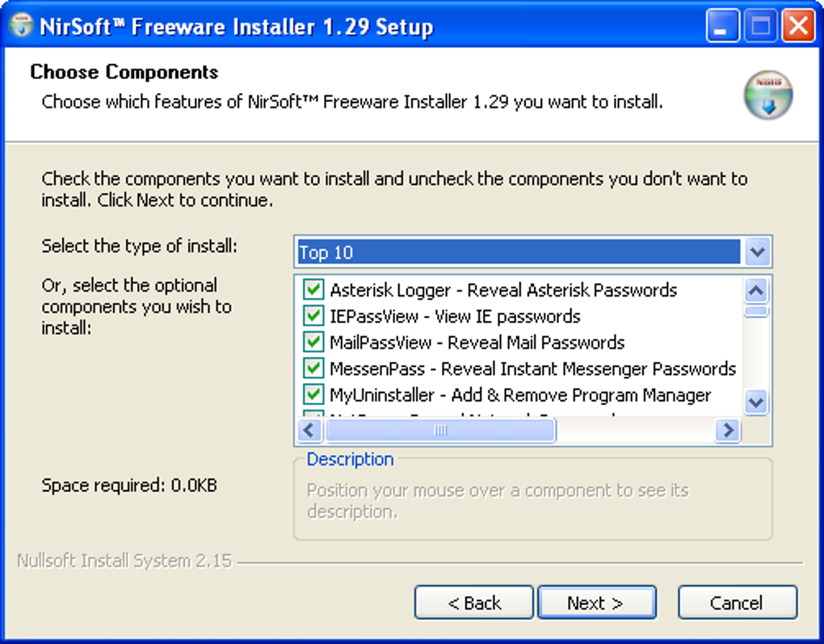Maximize the installer window
Viewport: 824px width, 644px height.
pyautogui.click(x=760, y=25)
